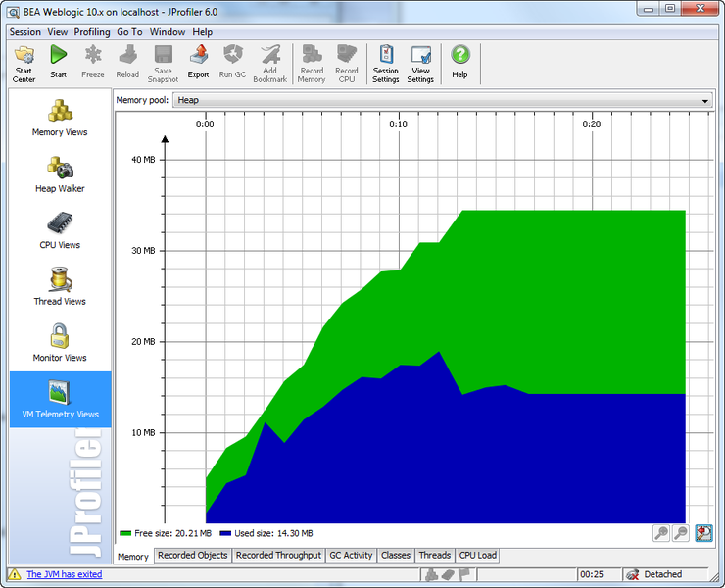The image size is (725, 588).
Task: Click the blue Used size legend swatch
Action: click(x=225, y=533)
